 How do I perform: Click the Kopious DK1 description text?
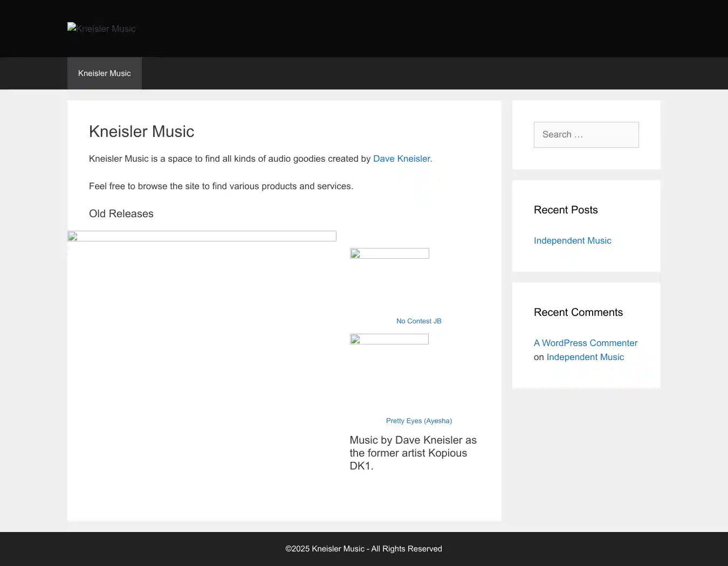click(413, 453)
